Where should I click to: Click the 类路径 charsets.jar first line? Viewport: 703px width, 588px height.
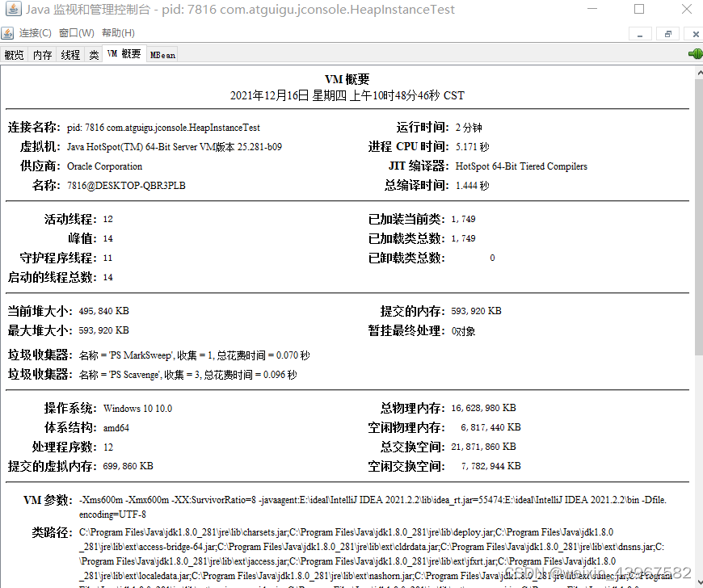346,532
